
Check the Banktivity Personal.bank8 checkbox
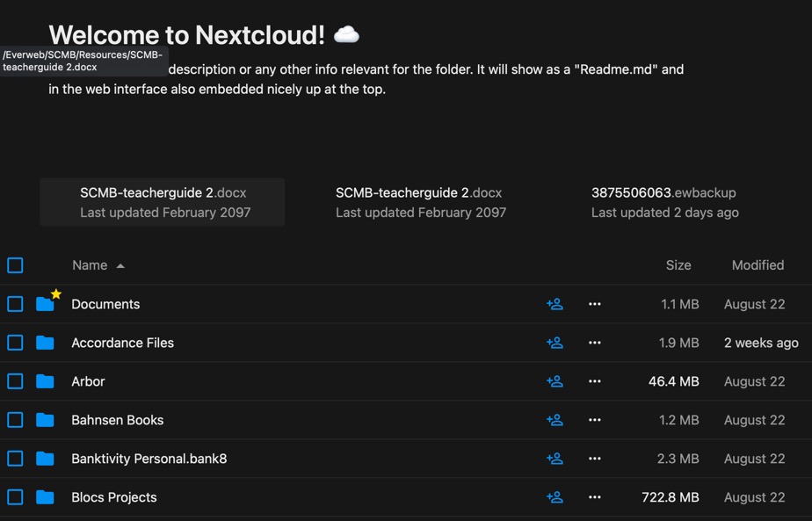(15, 459)
